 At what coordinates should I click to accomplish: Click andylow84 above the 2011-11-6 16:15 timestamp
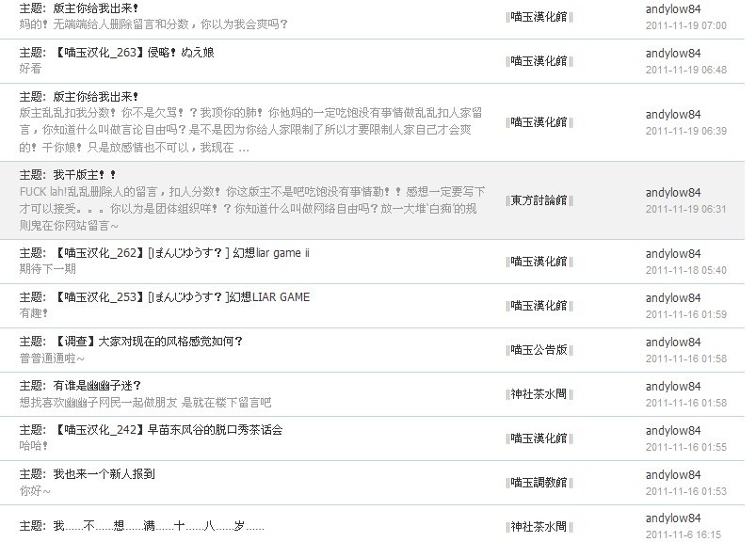click(673, 518)
